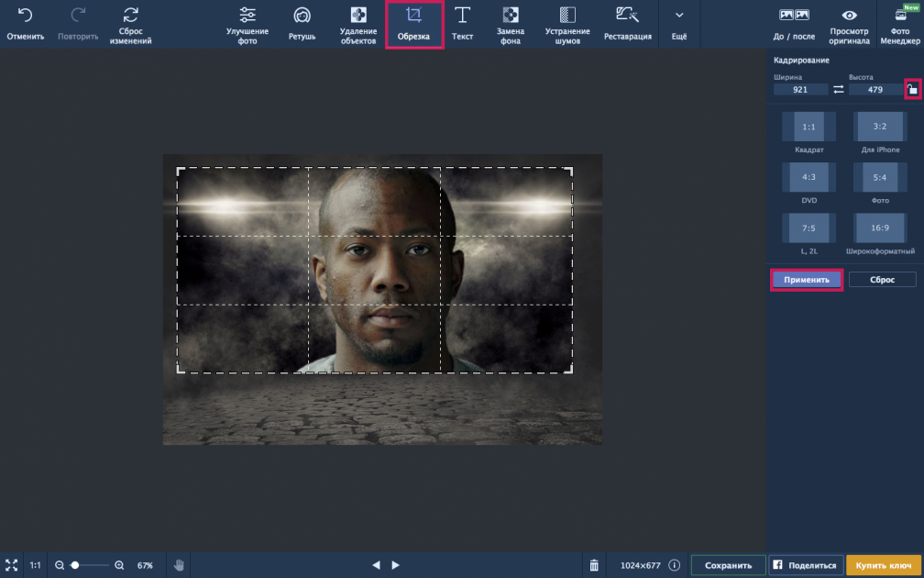924x578 pixels.
Task: Click the Сохранить save button
Action: click(729, 565)
